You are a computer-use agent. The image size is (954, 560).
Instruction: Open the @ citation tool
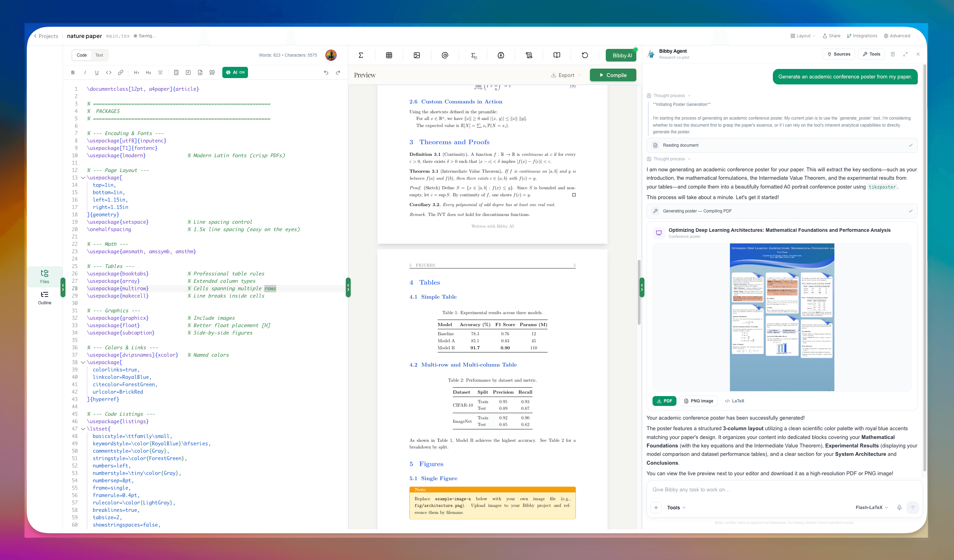tap(445, 55)
